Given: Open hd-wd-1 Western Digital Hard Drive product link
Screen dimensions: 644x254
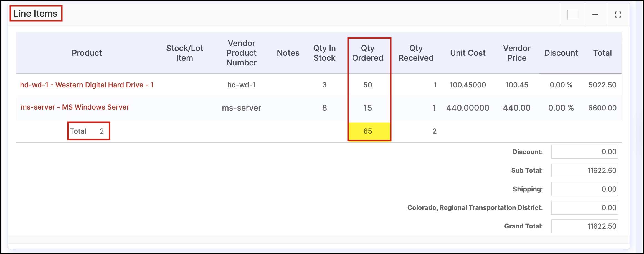Looking at the screenshot, I should [x=87, y=85].
